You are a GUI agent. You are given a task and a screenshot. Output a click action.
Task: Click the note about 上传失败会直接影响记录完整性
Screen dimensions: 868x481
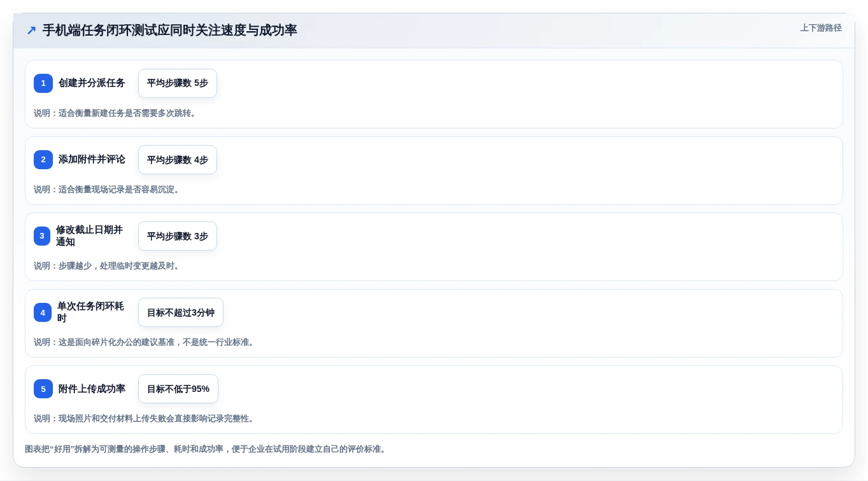(x=146, y=419)
